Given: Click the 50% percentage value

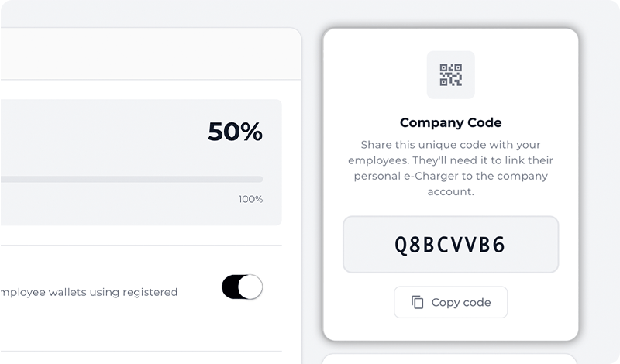Looking at the screenshot, I should [235, 132].
